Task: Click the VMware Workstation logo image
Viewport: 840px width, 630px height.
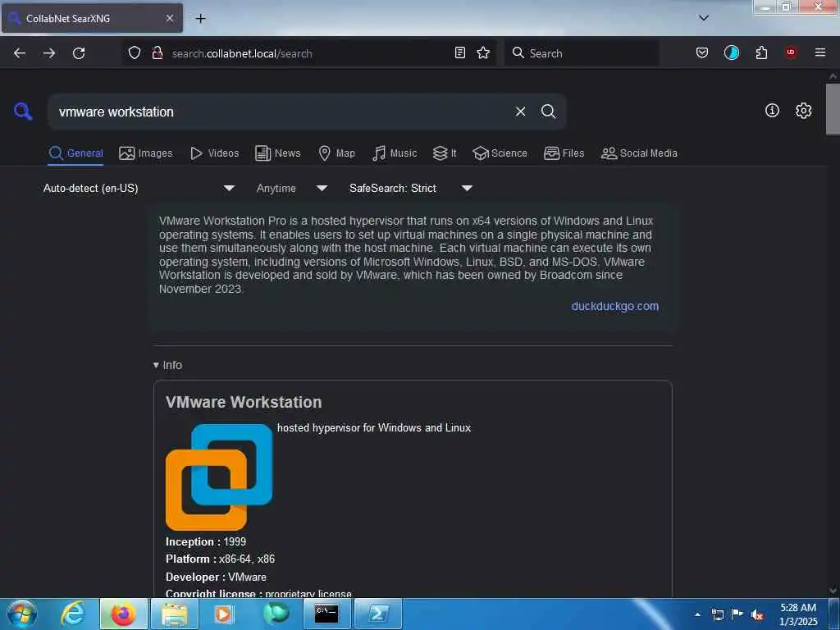Action: [x=219, y=477]
